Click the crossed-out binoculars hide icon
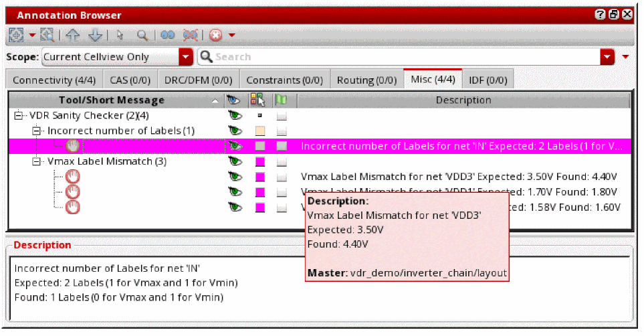644x336 pixels. pyautogui.click(x=190, y=35)
